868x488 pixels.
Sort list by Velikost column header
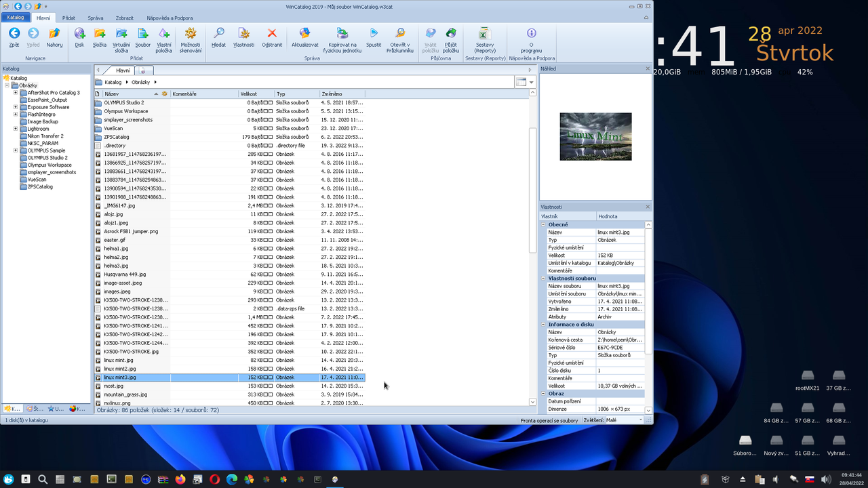tap(256, 94)
